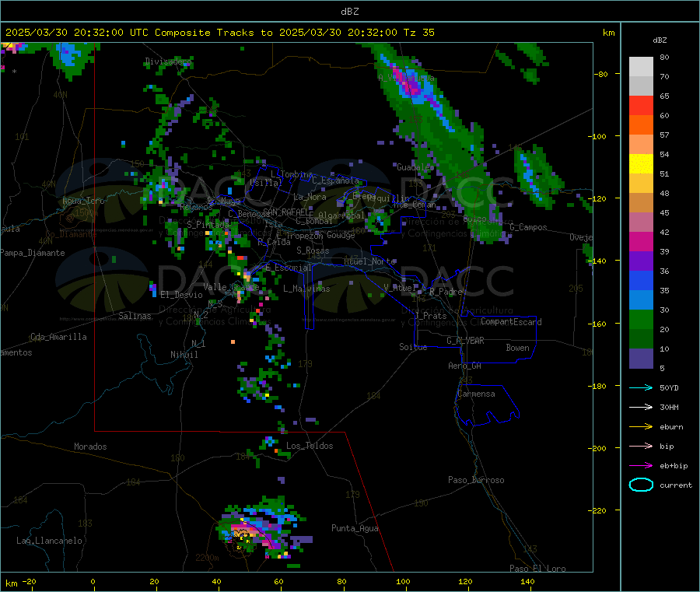
Task: Click the cyan 50YD track arrow in legend
Action: pyautogui.click(x=641, y=387)
